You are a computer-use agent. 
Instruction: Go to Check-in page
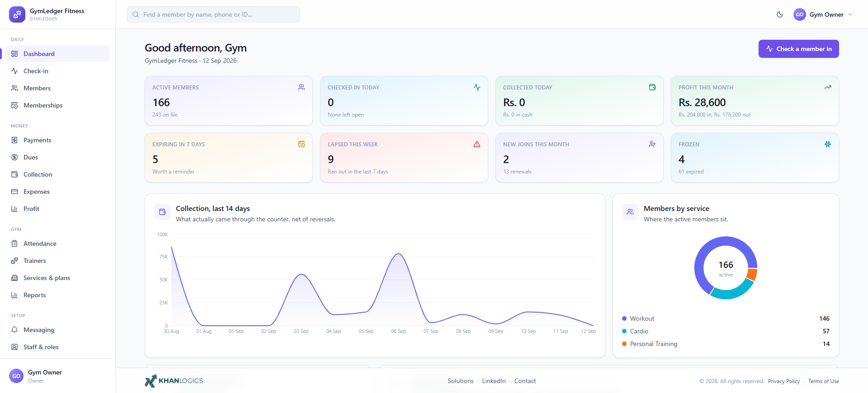tap(57, 71)
